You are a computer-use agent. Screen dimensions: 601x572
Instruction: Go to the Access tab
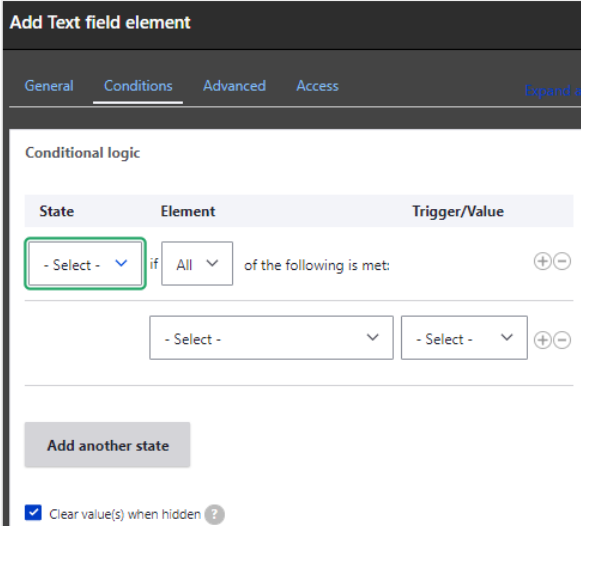317,86
